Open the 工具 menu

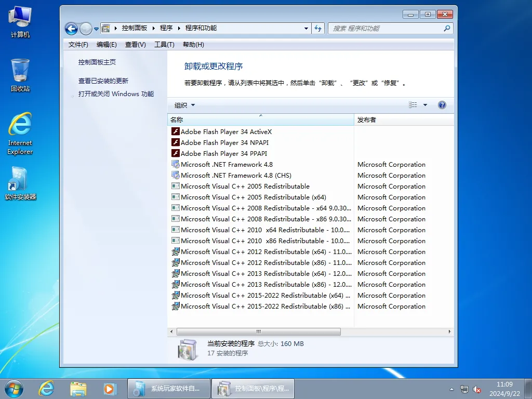pos(164,44)
